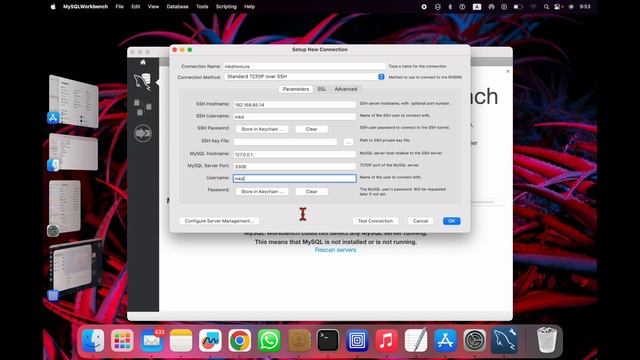Click the SSH Hostname field
Image resolution: width=640 pixels, height=360 pixels.
295,104
